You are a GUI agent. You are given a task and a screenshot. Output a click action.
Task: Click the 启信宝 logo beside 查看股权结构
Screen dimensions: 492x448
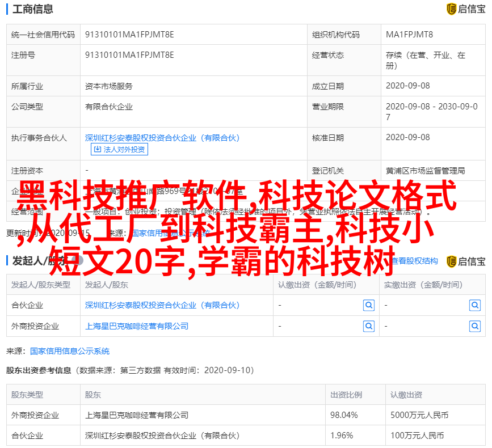point(466,261)
